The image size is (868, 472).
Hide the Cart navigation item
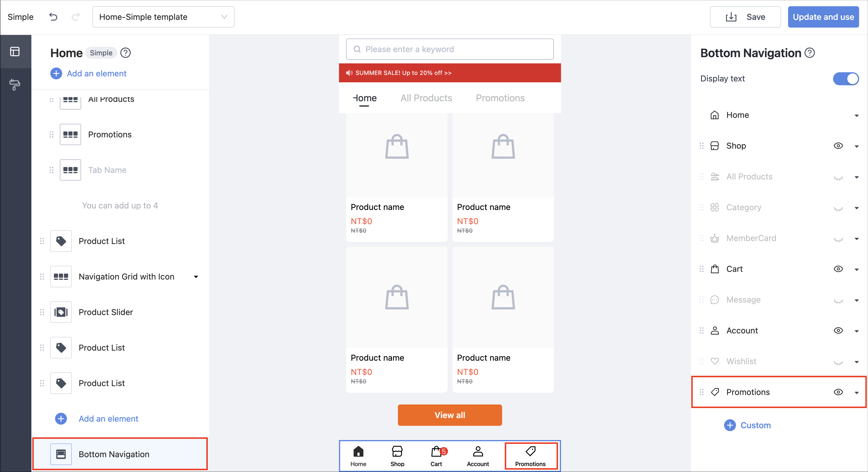838,269
